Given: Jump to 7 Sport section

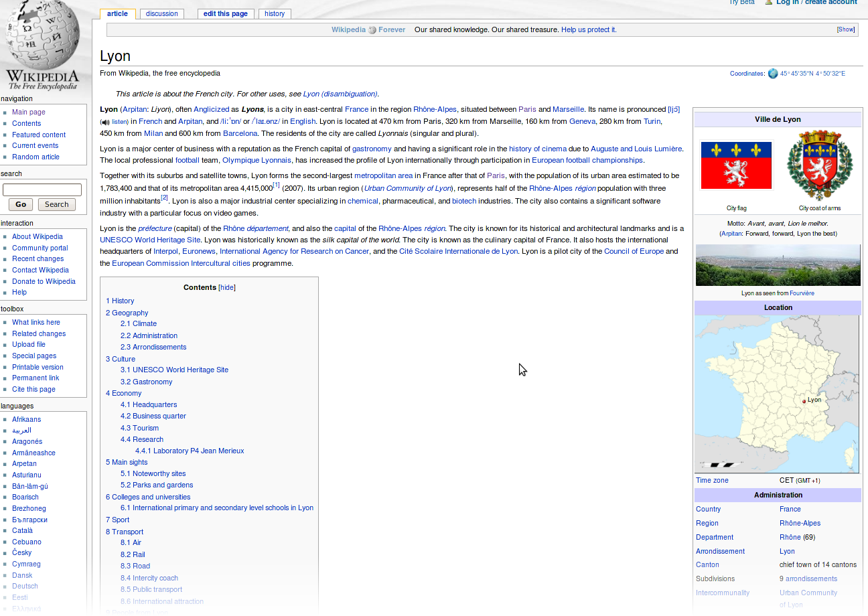Looking at the screenshot, I should tap(117, 520).
